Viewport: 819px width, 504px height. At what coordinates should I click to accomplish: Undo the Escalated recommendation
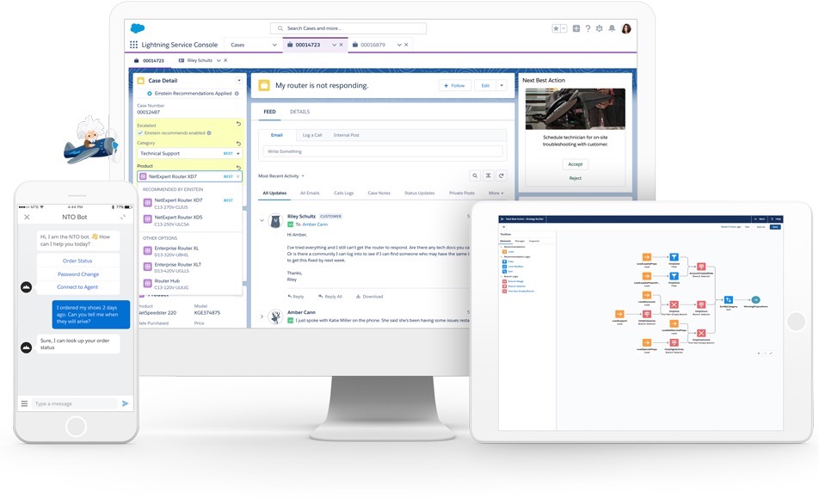(x=238, y=124)
